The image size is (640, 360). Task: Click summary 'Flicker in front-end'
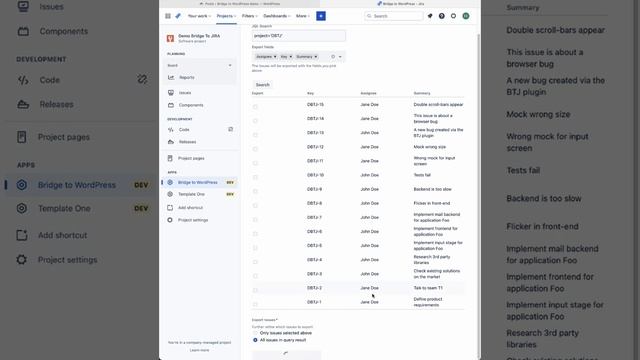pyautogui.click(x=432, y=203)
